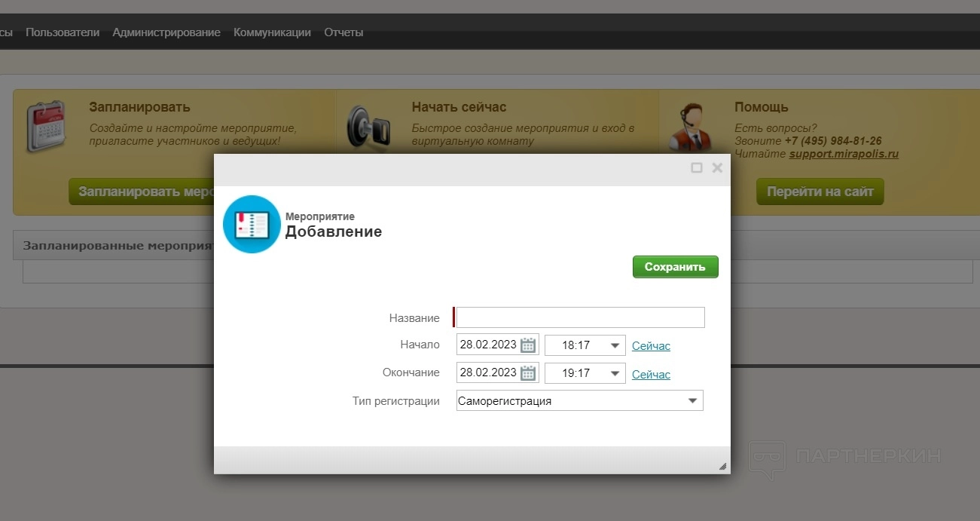Click the end date field 28.02.2023
Image resolution: width=980 pixels, height=521 pixels.
(x=488, y=373)
